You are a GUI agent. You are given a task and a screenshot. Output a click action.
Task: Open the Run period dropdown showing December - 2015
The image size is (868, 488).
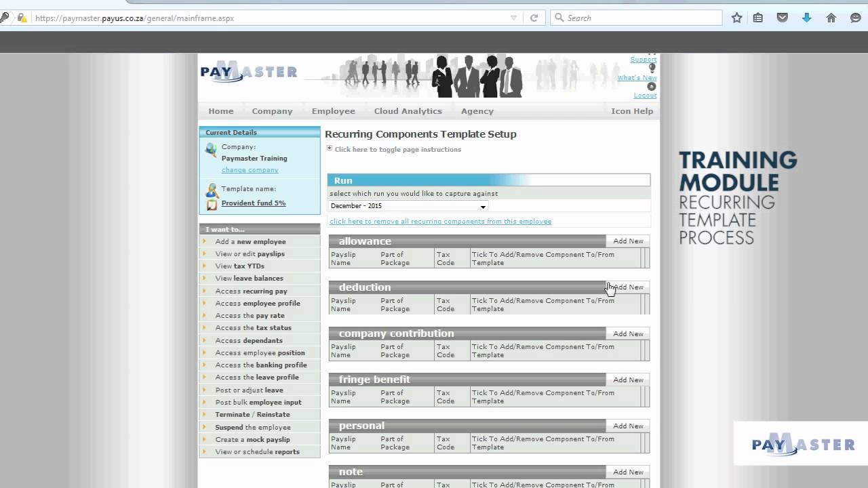coord(408,206)
